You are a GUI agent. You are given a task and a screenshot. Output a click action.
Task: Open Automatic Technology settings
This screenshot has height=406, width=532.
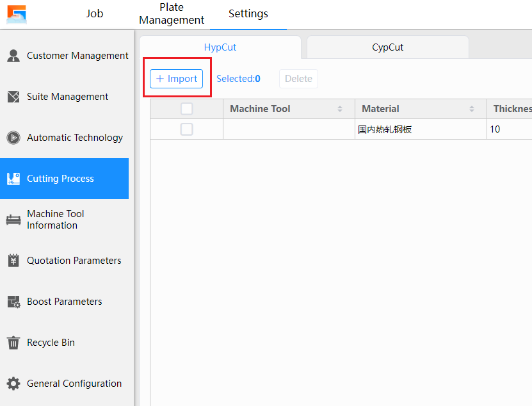pyautogui.click(x=65, y=138)
